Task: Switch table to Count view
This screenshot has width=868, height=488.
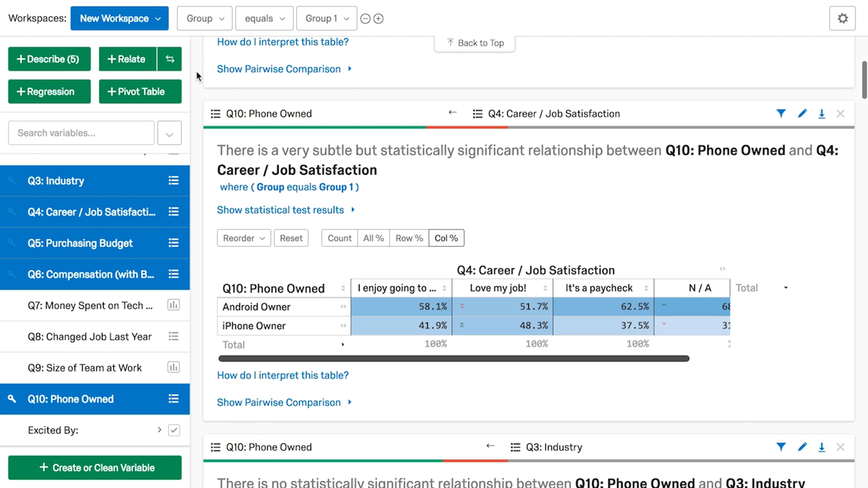Action: coord(339,238)
